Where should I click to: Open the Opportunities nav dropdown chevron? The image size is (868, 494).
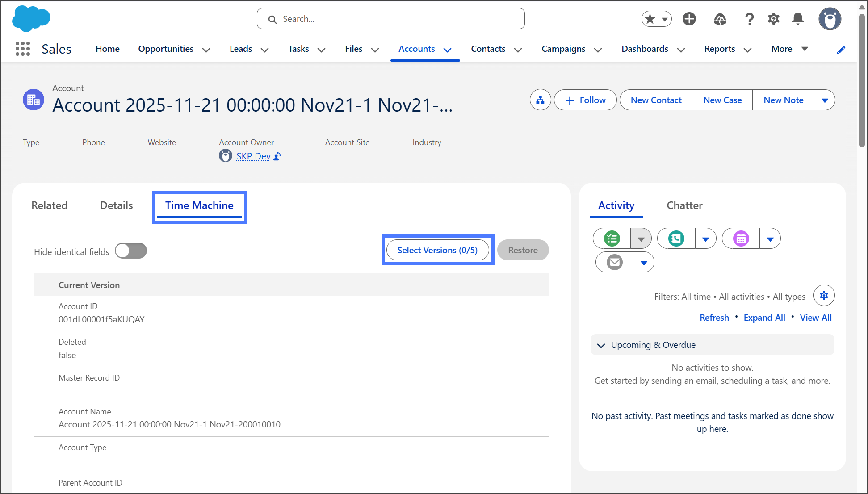click(x=206, y=50)
